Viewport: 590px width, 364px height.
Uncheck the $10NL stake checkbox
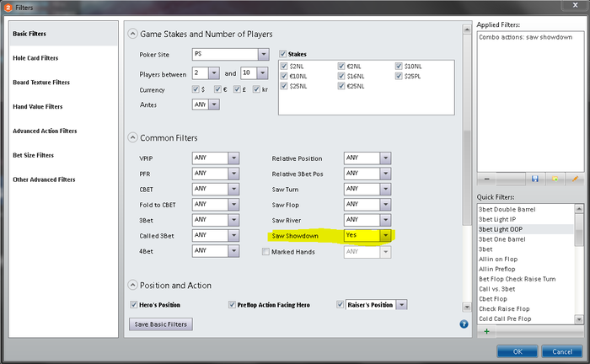(399, 66)
